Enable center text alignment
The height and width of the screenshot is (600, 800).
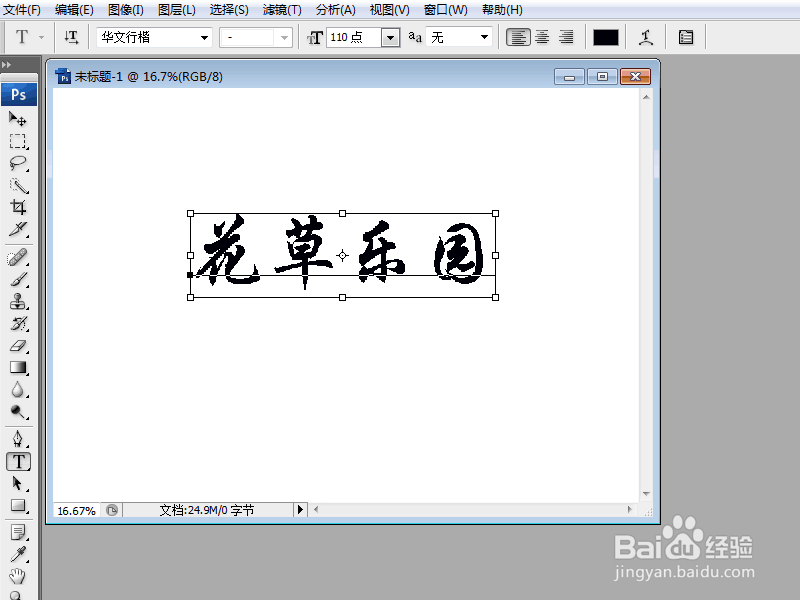coord(540,36)
